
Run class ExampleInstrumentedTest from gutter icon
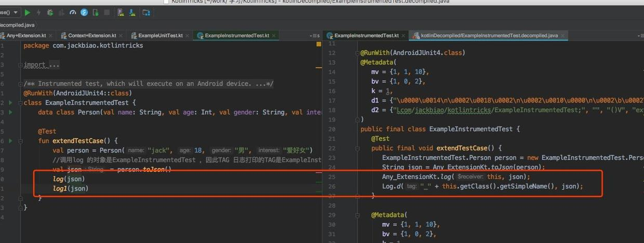click(11, 103)
